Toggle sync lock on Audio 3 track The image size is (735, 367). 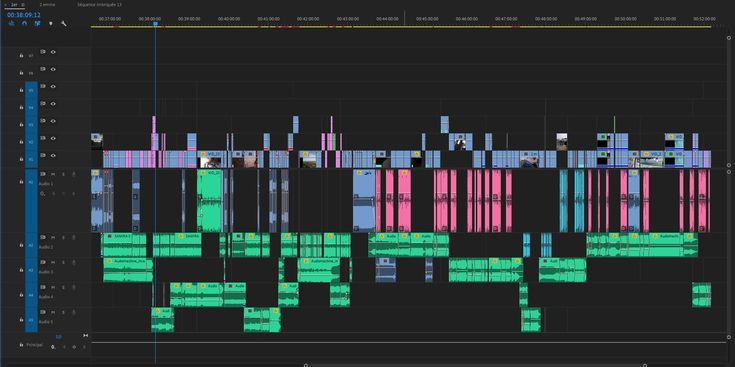43,262
